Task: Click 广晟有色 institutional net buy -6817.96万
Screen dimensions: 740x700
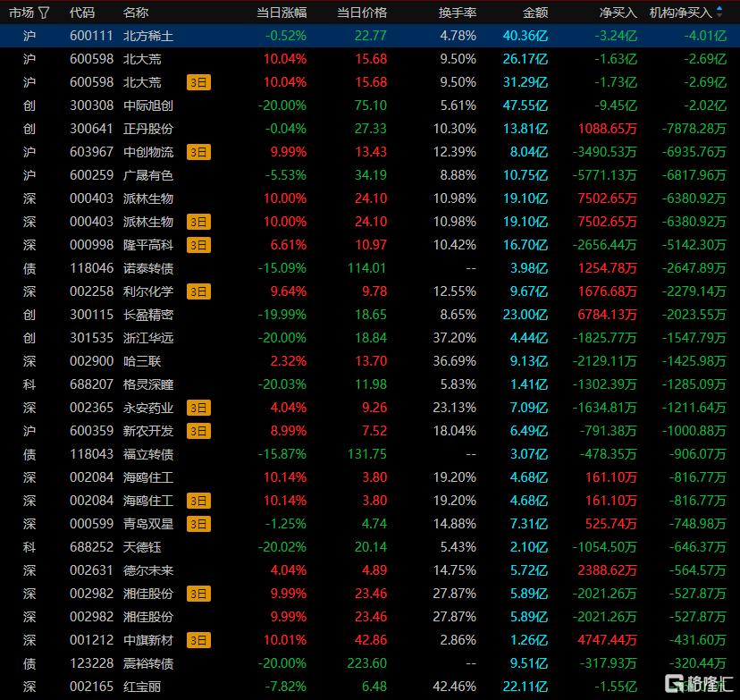Action: (694, 175)
